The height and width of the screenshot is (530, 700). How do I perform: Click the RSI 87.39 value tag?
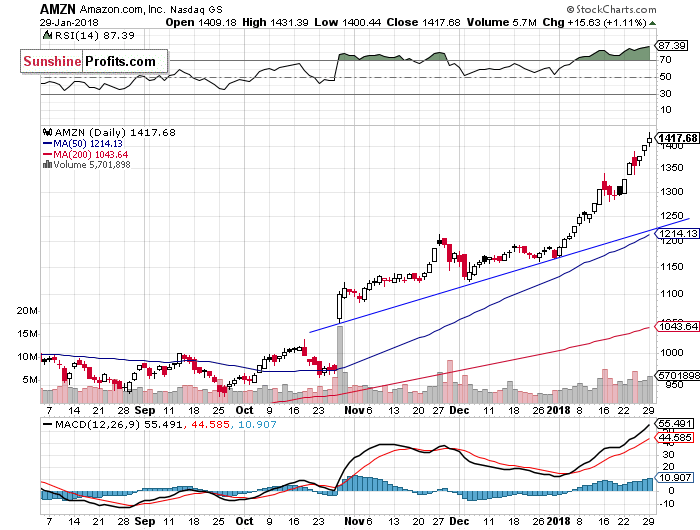[672, 46]
